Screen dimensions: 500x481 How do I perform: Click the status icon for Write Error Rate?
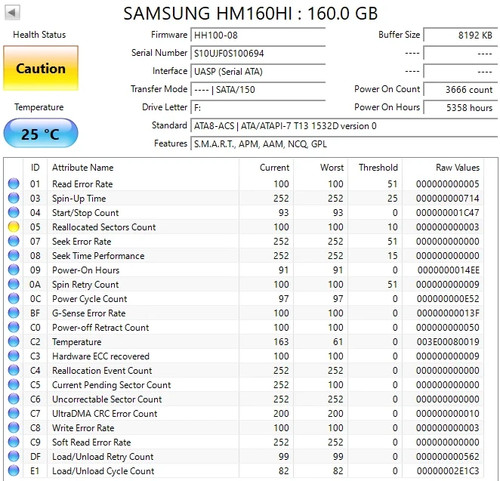pos(14,428)
